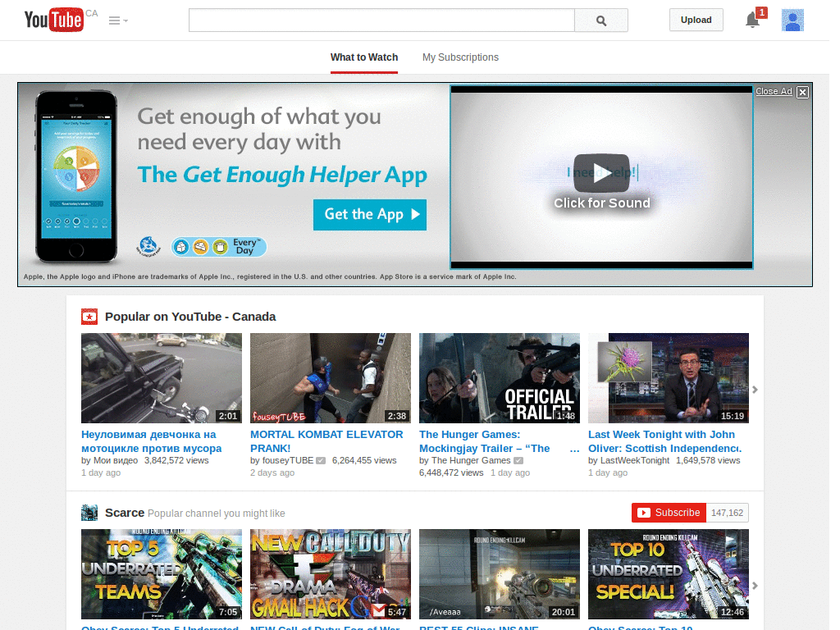The height and width of the screenshot is (630, 840).
Task: Click the YouTube logo
Action: point(53,20)
